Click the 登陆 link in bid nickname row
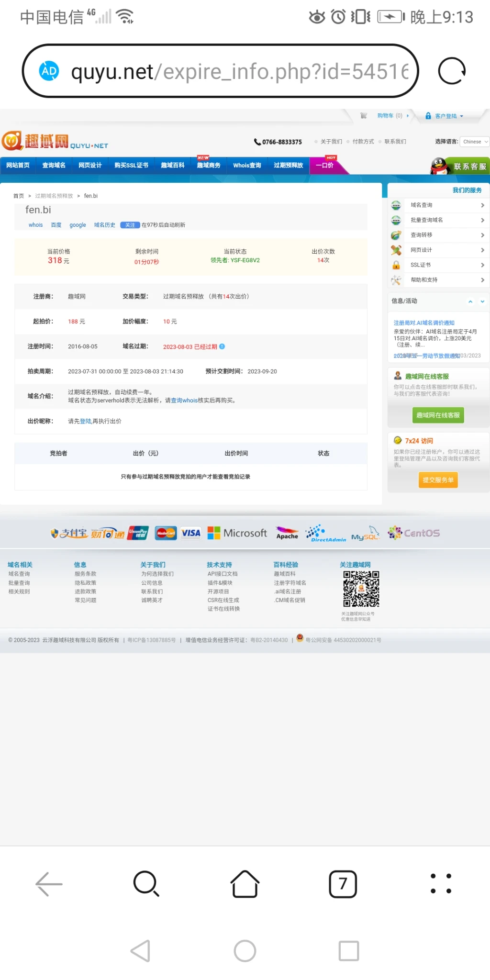The width and height of the screenshot is (490, 980). [x=85, y=421]
